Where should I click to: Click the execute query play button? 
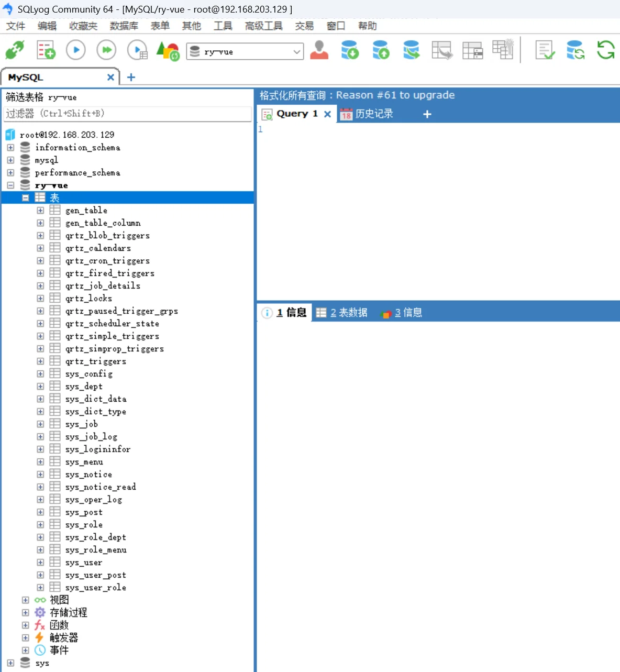pyautogui.click(x=76, y=50)
